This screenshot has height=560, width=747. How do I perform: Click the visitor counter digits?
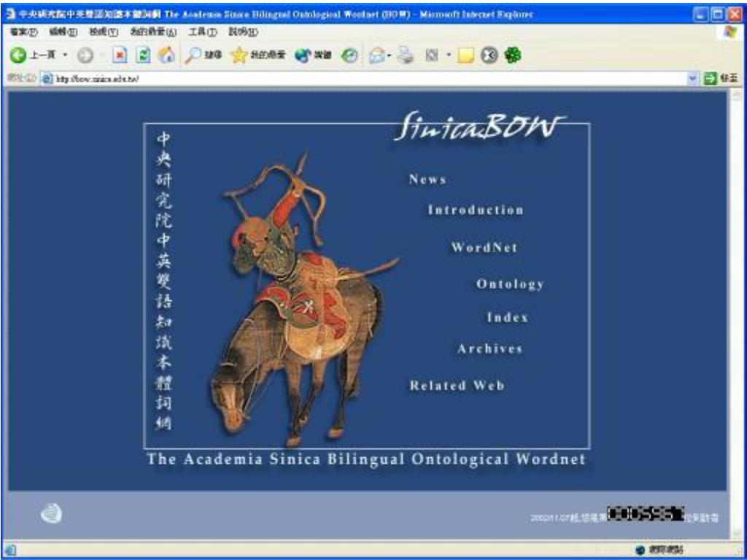(645, 514)
